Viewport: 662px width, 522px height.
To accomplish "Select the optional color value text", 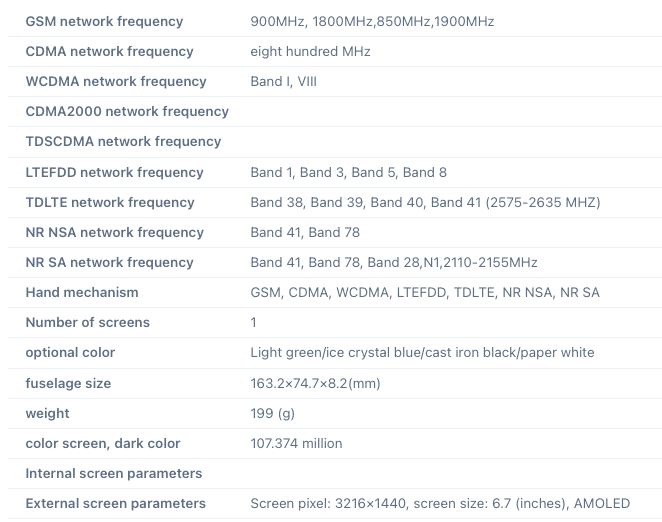I will point(422,352).
